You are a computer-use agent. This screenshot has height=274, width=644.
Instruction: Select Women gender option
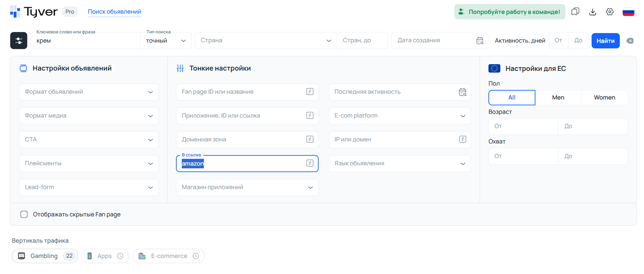pos(605,97)
